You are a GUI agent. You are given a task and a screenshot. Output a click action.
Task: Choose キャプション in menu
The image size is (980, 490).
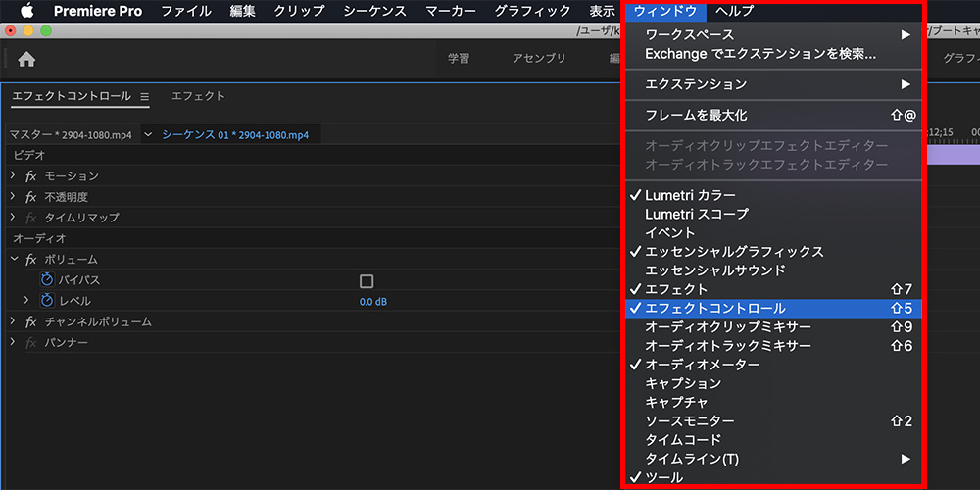pos(775,383)
